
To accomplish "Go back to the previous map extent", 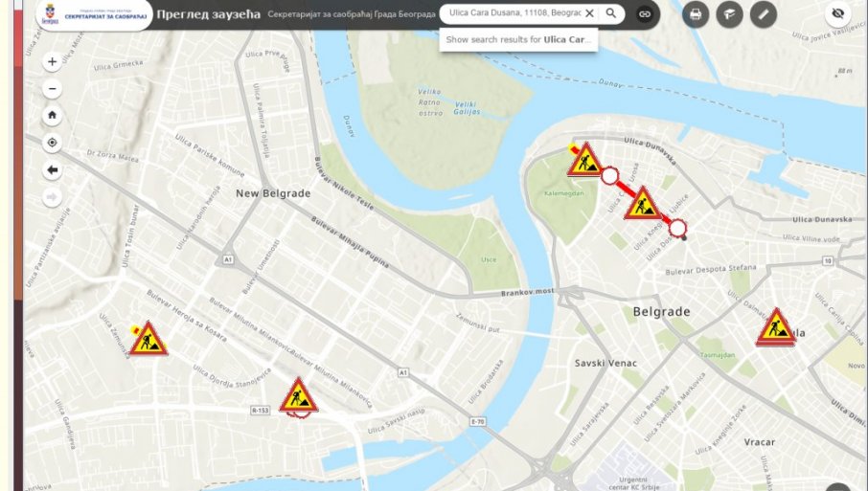I will [52, 169].
